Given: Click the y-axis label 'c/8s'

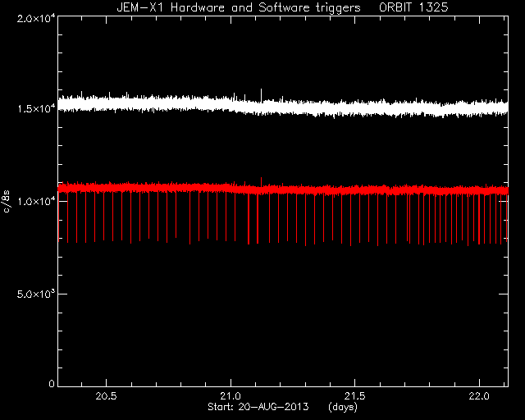Looking at the screenshot, I should [6, 201].
